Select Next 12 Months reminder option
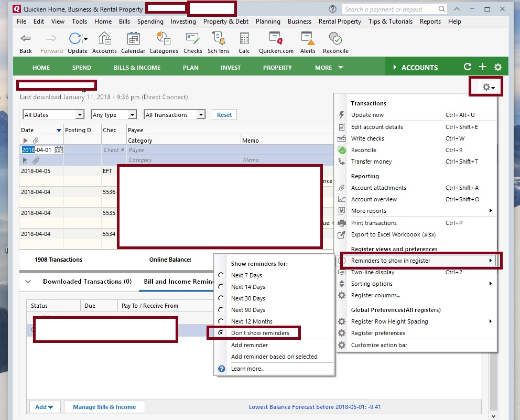This screenshot has height=420, width=520. point(252,321)
